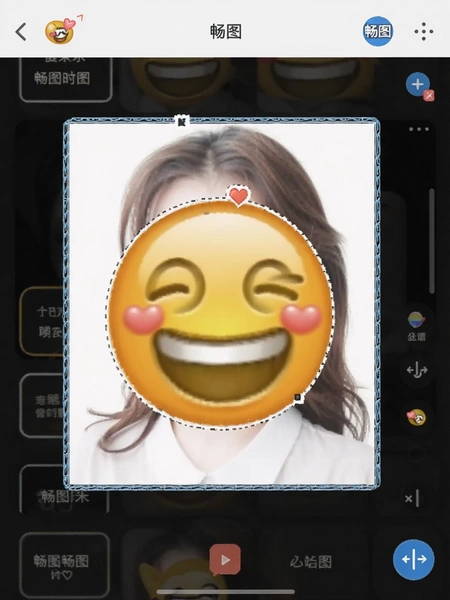Open the emoji avatar in header
This screenshot has width=450, height=600.
tap(61, 31)
